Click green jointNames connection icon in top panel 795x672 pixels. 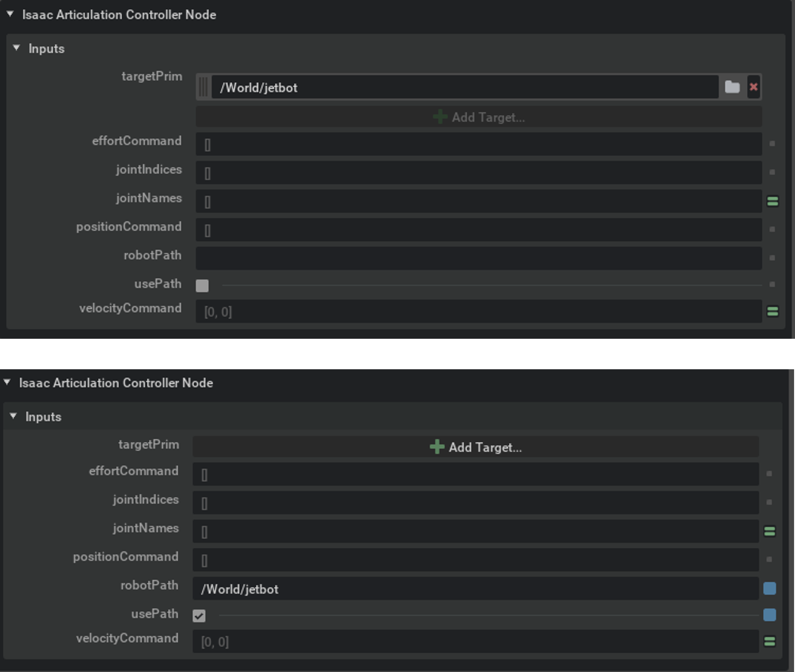pos(773,201)
